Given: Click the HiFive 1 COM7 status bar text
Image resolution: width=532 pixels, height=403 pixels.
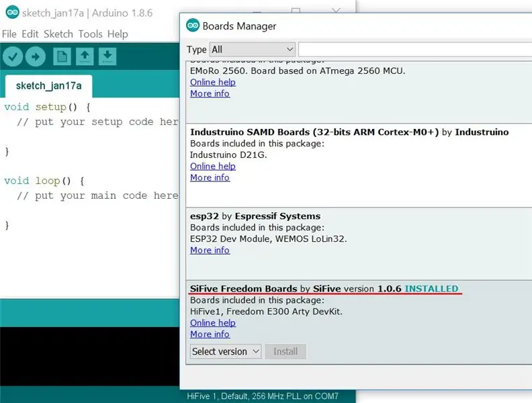Looking at the screenshot, I should click(263, 396).
